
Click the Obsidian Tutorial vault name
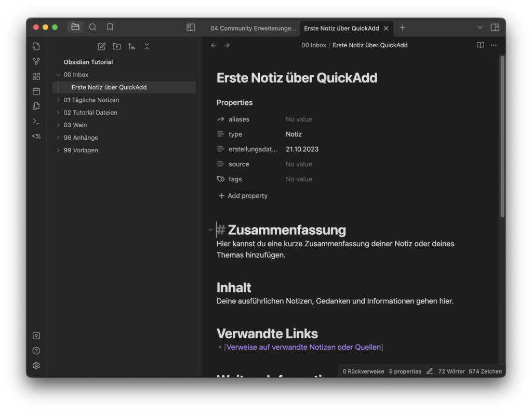[88, 62]
